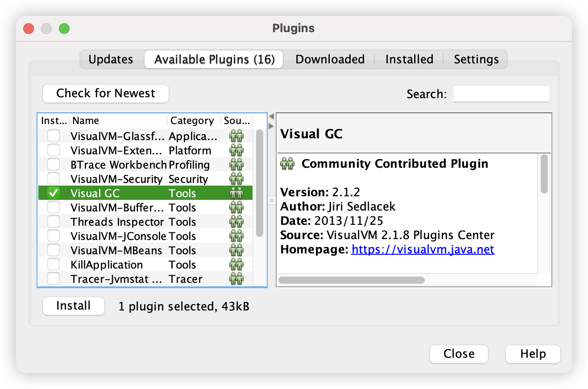Viewport: 588px width, 389px height.
Task: Check the VisualVM-JConsole checkbox
Action: coord(54,236)
